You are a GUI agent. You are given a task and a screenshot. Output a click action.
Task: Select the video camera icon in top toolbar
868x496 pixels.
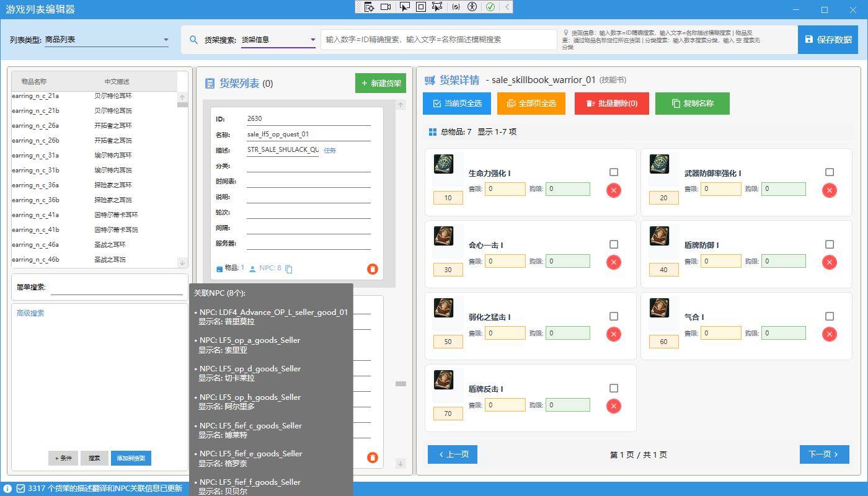click(386, 6)
